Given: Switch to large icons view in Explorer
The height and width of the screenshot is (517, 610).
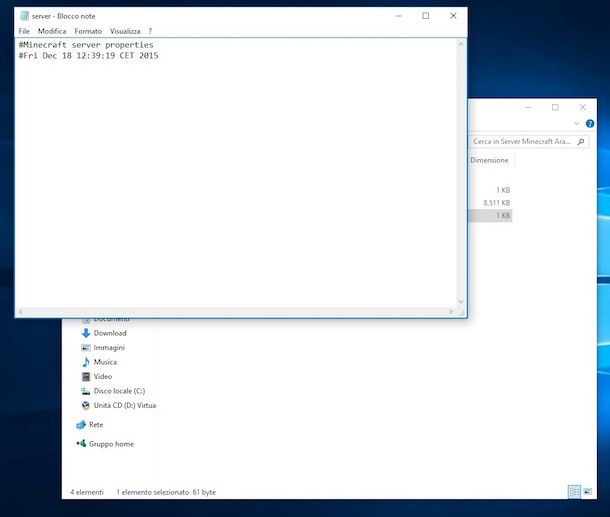Looking at the screenshot, I should click(588, 492).
